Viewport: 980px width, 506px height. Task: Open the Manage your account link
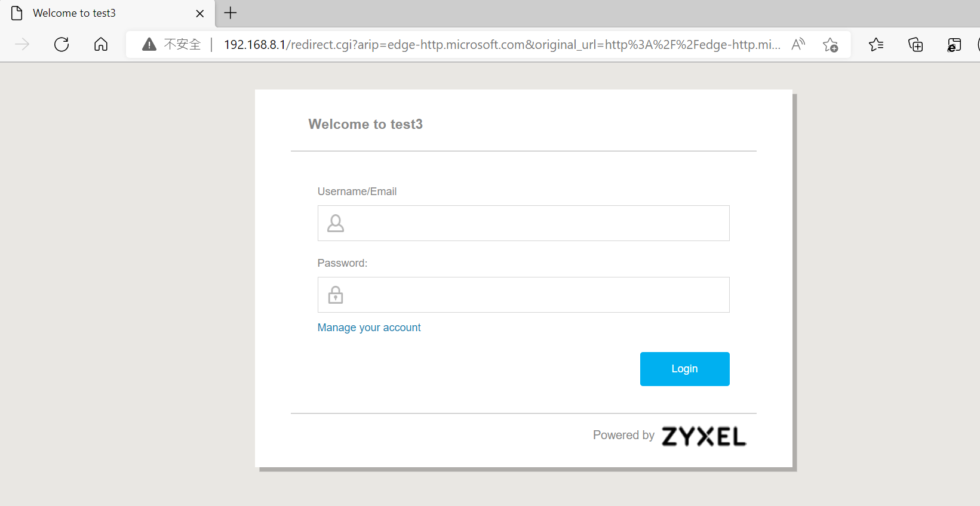click(x=369, y=328)
